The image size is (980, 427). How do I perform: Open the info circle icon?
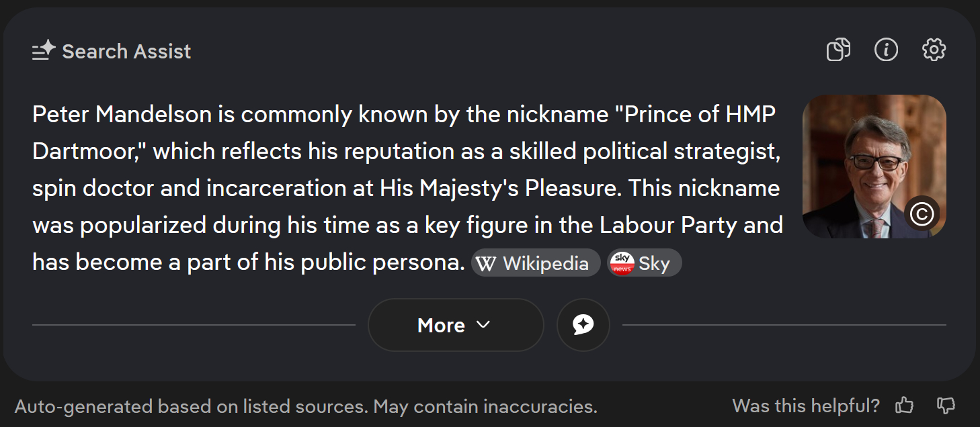click(886, 50)
